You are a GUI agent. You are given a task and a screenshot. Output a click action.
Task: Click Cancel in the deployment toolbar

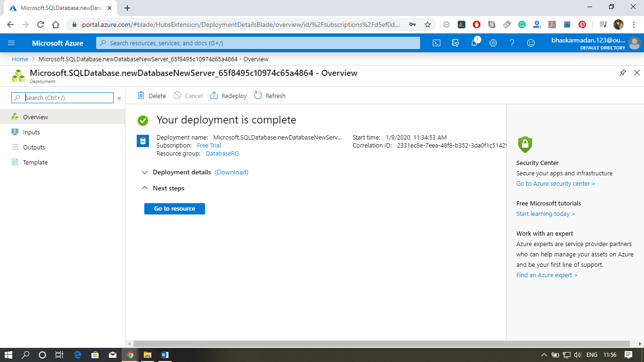pyautogui.click(x=188, y=96)
